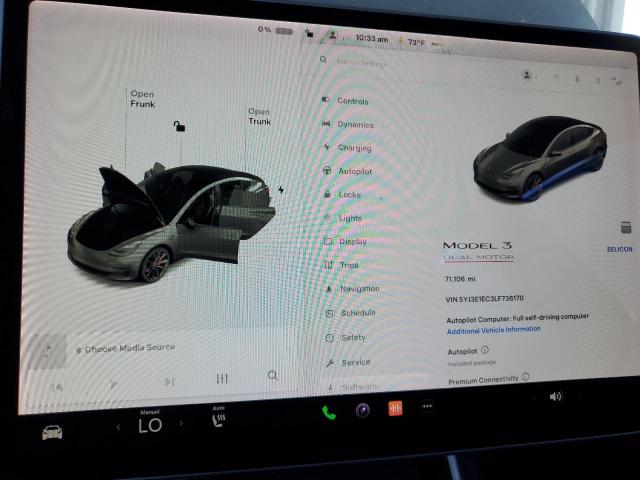Raise temperature with the right arrow

pyautogui.click(x=181, y=423)
